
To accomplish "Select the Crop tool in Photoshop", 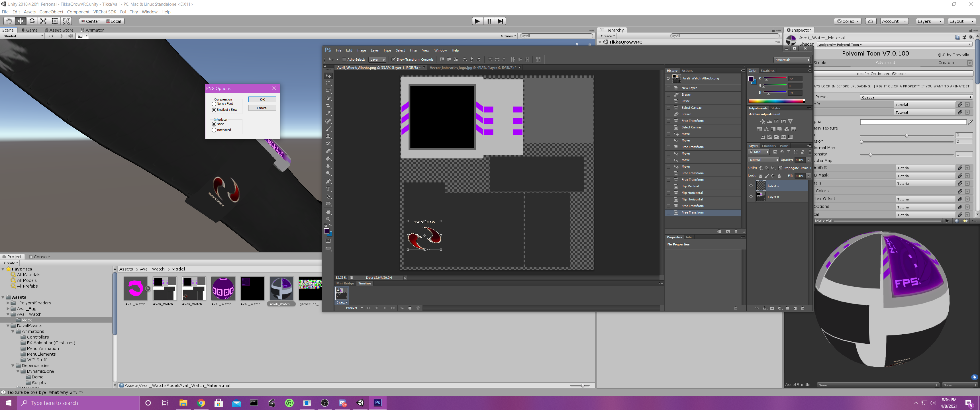I will coord(328,106).
